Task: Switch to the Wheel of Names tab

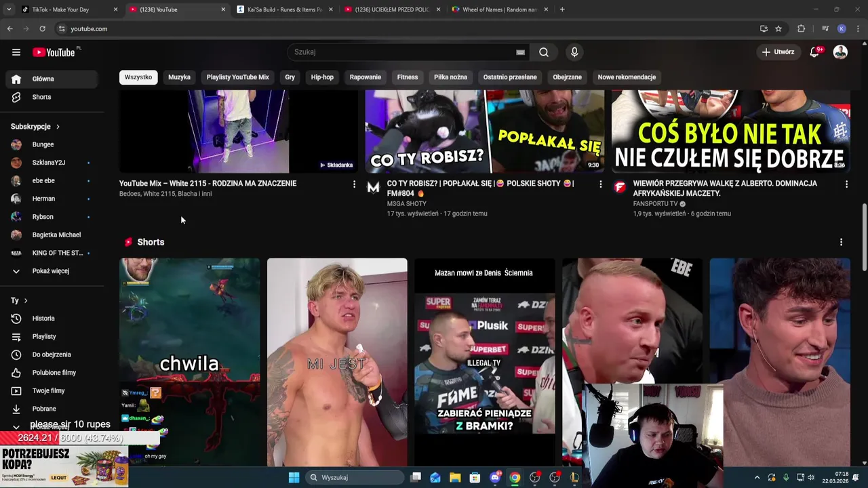Action: 500,9
